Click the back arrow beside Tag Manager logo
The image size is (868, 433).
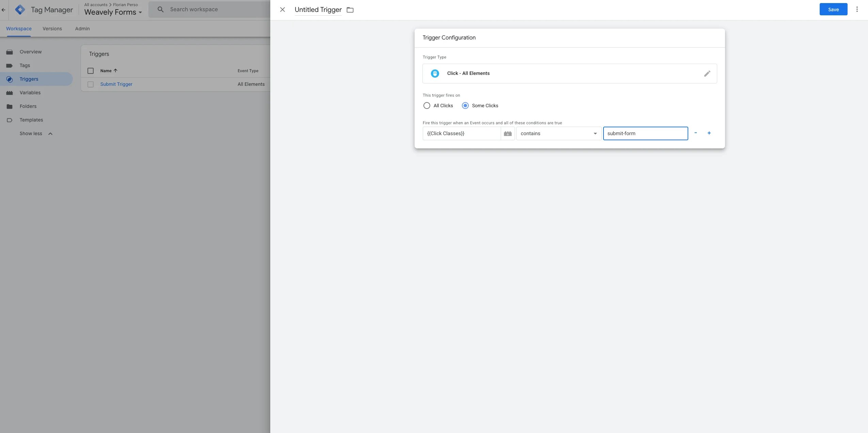click(3, 10)
